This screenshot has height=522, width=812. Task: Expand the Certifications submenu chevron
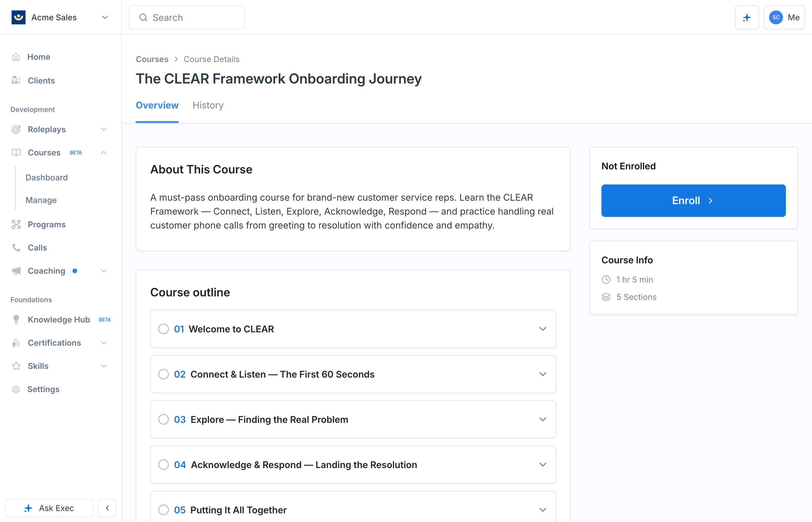coord(104,343)
